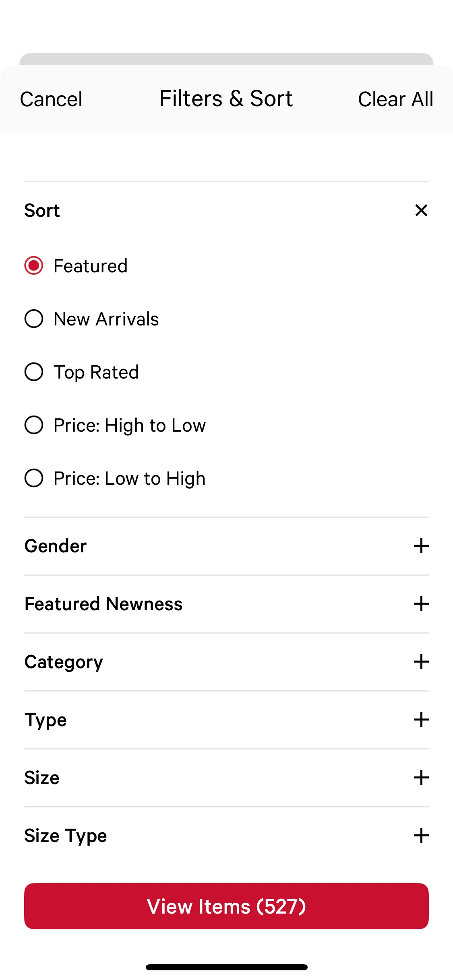Viewport: 453px width, 980px height.
Task: Expand Size filter plus icon
Action: [x=421, y=778]
